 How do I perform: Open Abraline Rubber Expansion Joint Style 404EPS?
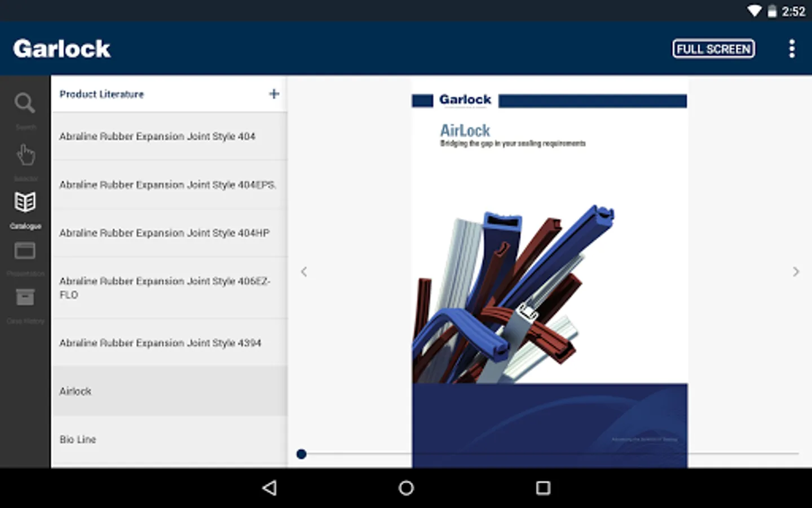169,185
